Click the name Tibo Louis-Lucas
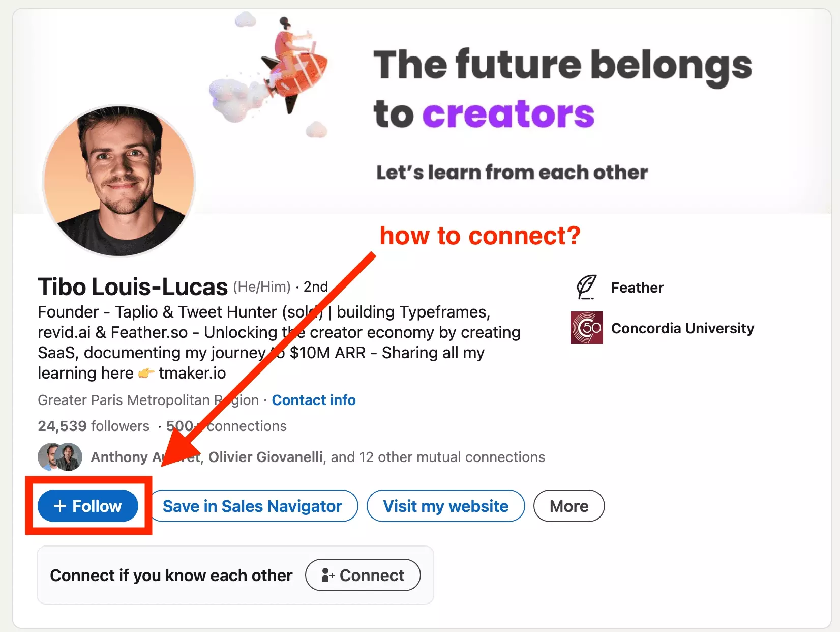 click(132, 286)
